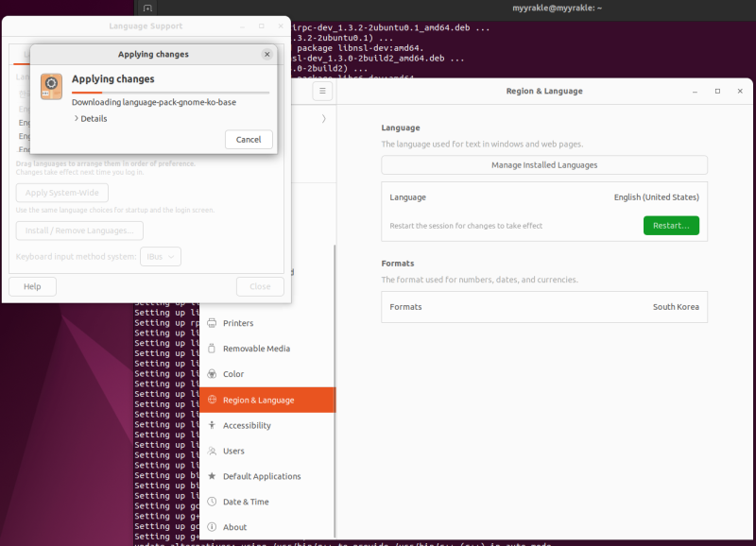
Task: Select Region & Language in the sidebar
Action: [266, 400]
